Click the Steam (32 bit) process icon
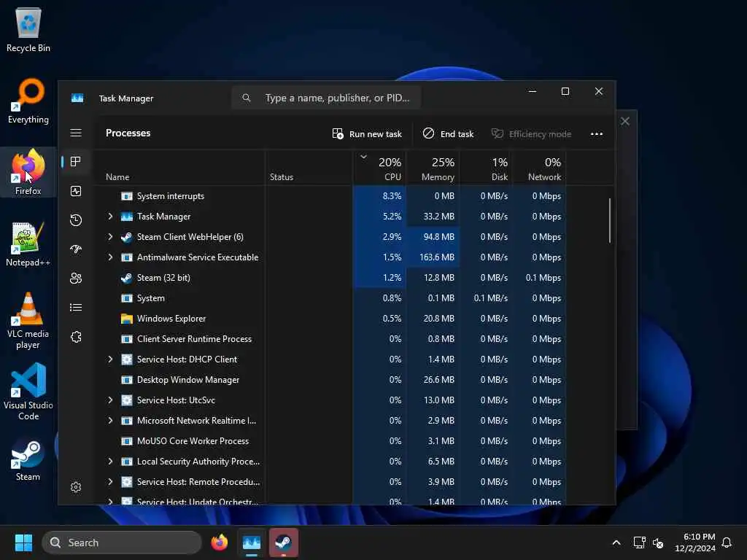Screen dimensions: 747x560 coord(126,278)
